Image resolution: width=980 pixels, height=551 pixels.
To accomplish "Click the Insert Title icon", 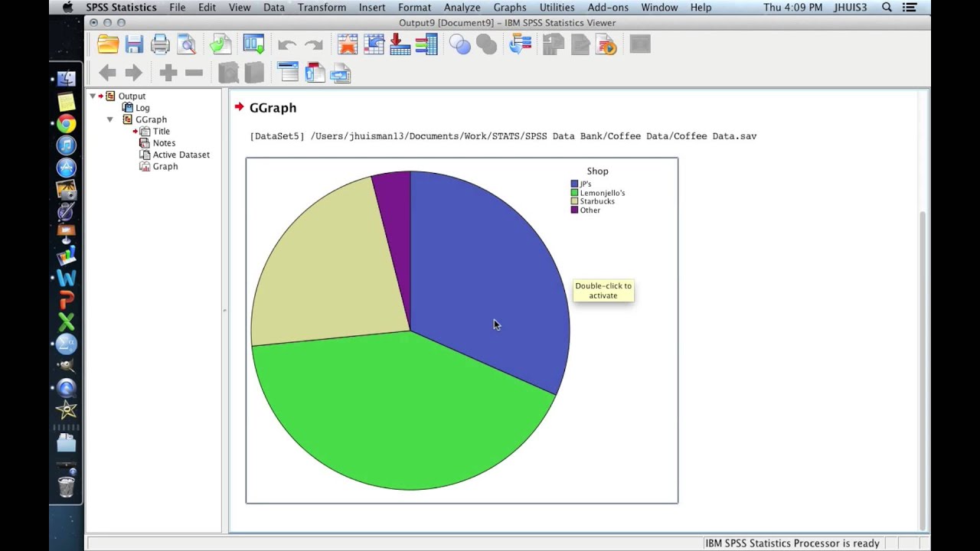I will point(315,73).
